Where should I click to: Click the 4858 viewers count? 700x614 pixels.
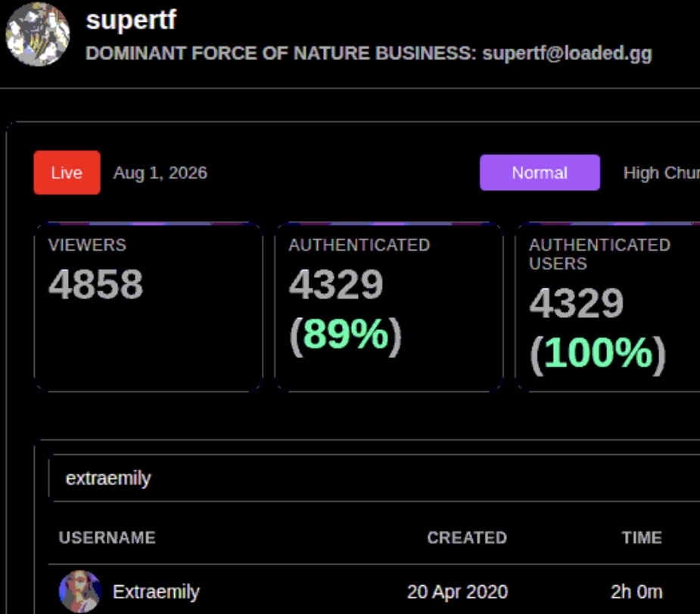coord(95,284)
